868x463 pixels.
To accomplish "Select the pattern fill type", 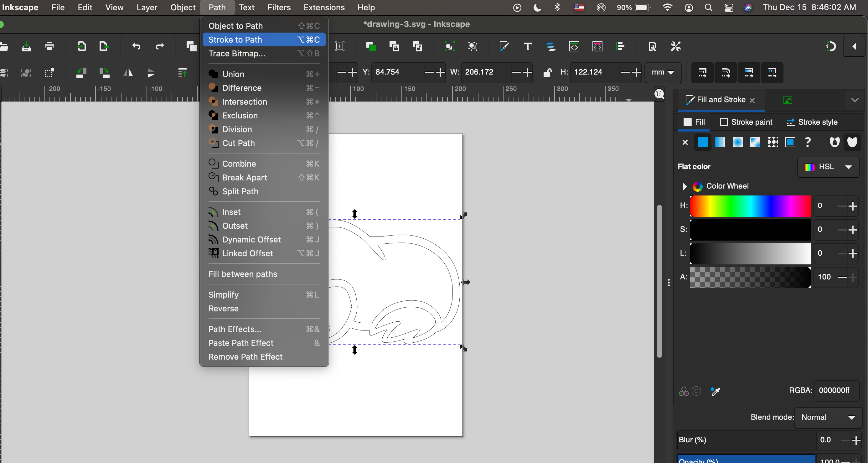I will [x=772, y=142].
